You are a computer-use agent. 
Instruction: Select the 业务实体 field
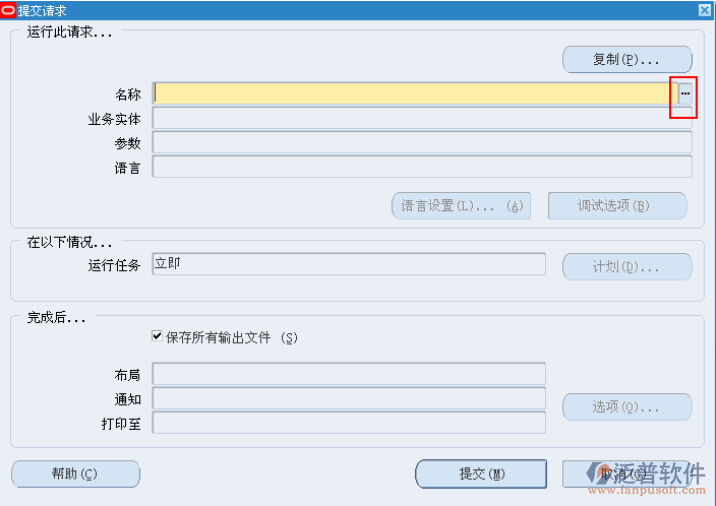click(x=421, y=118)
